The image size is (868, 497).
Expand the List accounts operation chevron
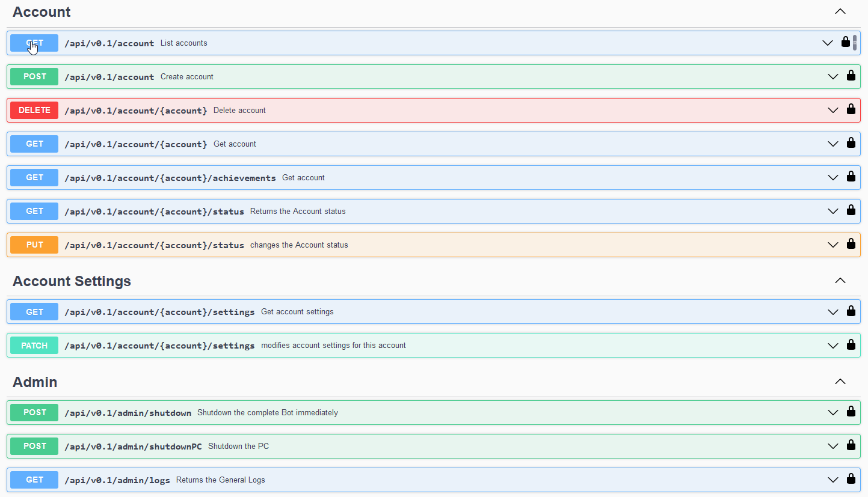pyautogui.click(x=828, y=43)
